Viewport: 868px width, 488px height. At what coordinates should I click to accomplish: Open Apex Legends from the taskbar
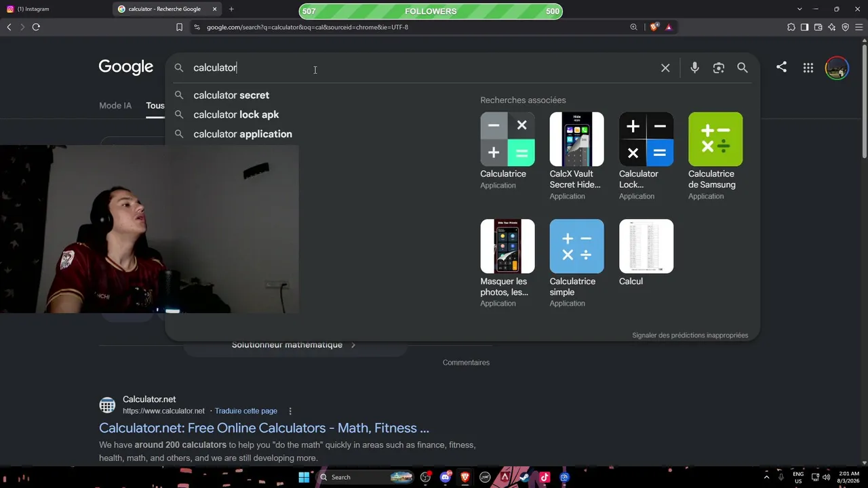505,477
